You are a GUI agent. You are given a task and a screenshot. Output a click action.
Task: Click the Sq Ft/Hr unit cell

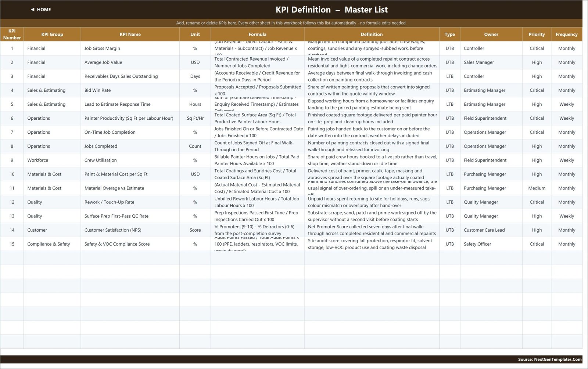(x=195, y=118)
